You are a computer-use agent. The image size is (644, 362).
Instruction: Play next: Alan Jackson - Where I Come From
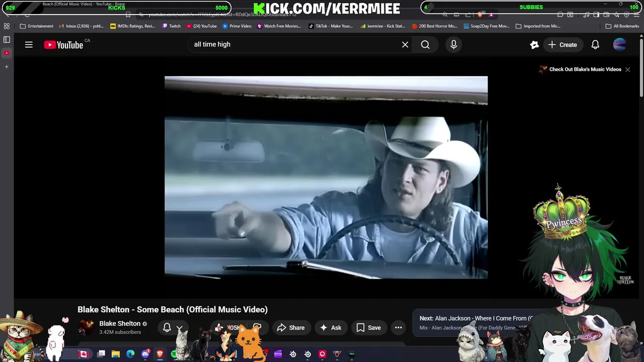tap(475, 322)
